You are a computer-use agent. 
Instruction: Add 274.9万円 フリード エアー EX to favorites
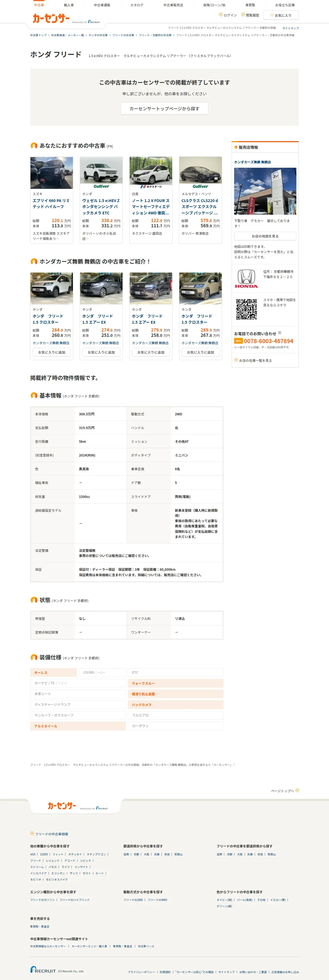coord(101,352)
